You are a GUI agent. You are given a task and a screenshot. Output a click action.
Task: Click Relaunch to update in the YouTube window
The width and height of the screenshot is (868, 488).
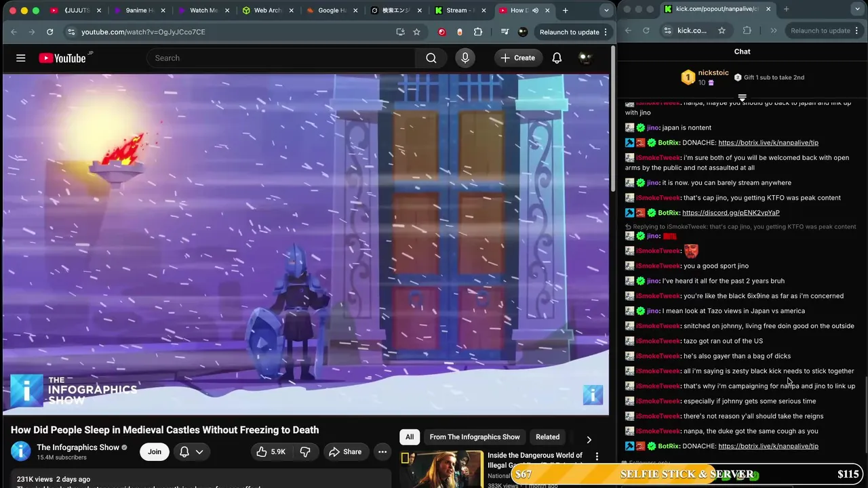pyautogui.click(x=570, y=32)
